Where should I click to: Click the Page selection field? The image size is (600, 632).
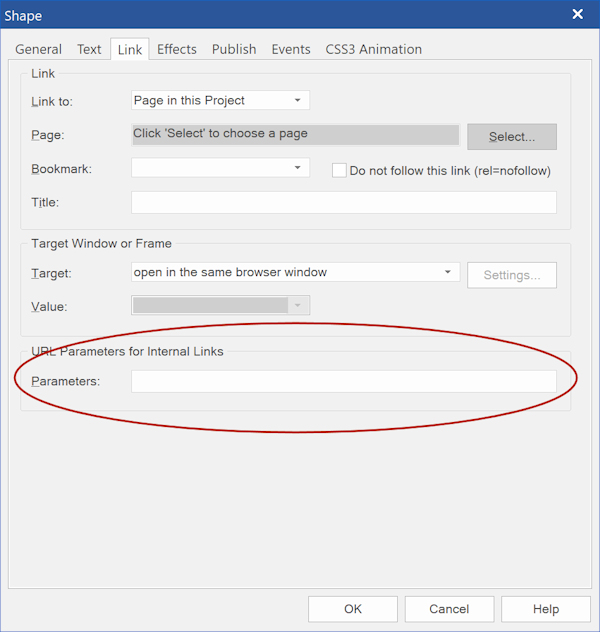click(295, 134)
